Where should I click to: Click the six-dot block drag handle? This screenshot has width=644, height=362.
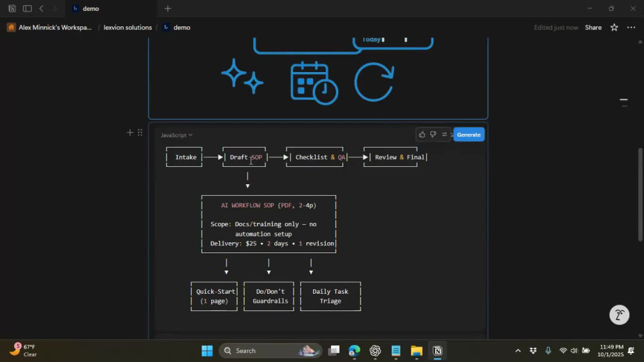tap(140, 132)
